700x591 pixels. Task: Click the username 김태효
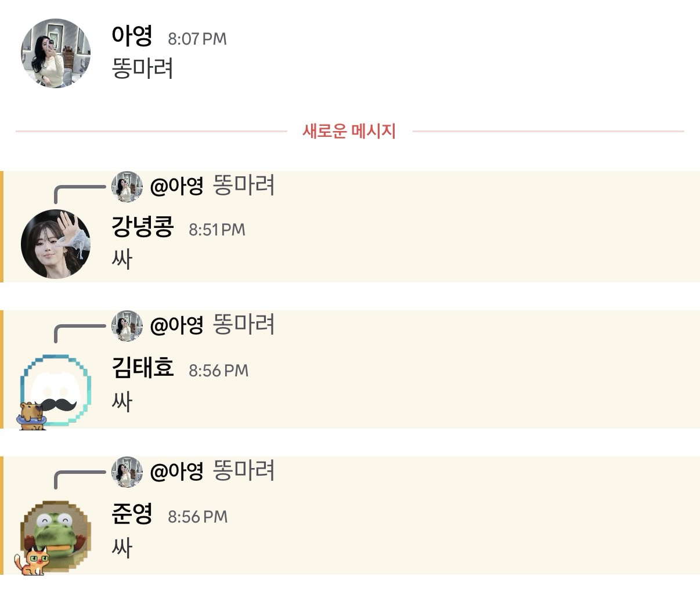pyautogui.click(x=143, y=368)
